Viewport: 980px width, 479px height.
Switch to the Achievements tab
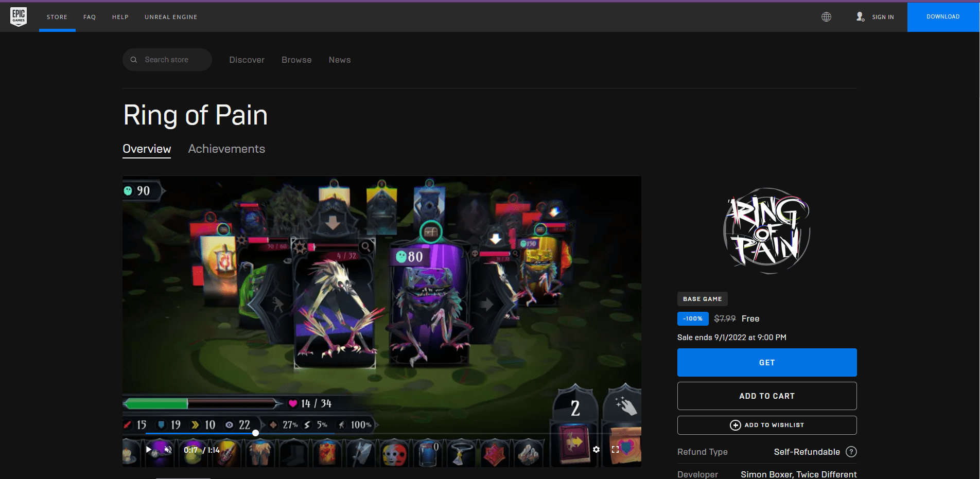pyautogui.click(x=226, y=149)
